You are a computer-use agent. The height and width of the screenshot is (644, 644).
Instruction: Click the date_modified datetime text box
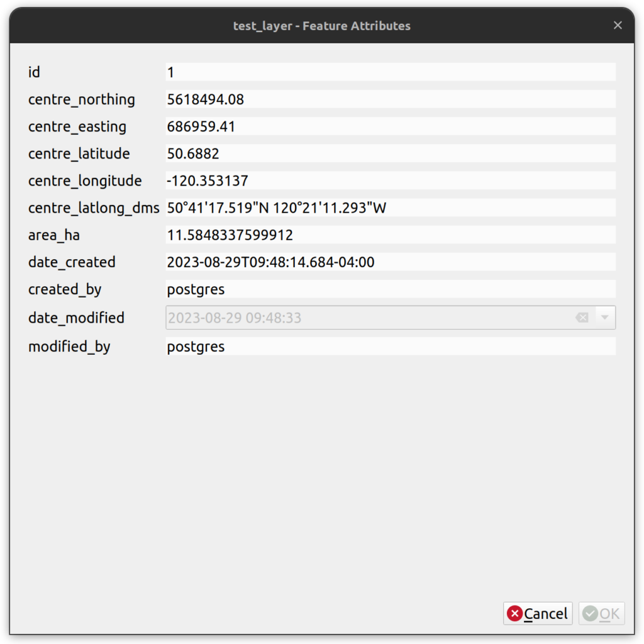[365, 318]
